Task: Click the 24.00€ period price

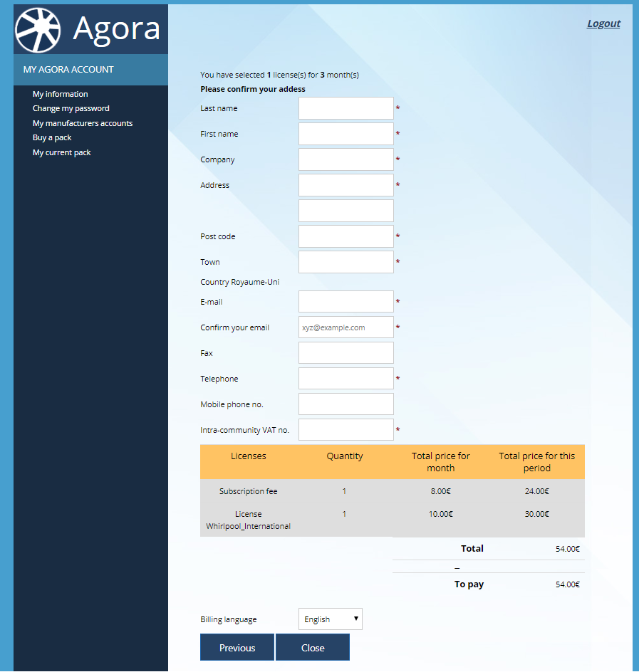Action: click(537, 491)
